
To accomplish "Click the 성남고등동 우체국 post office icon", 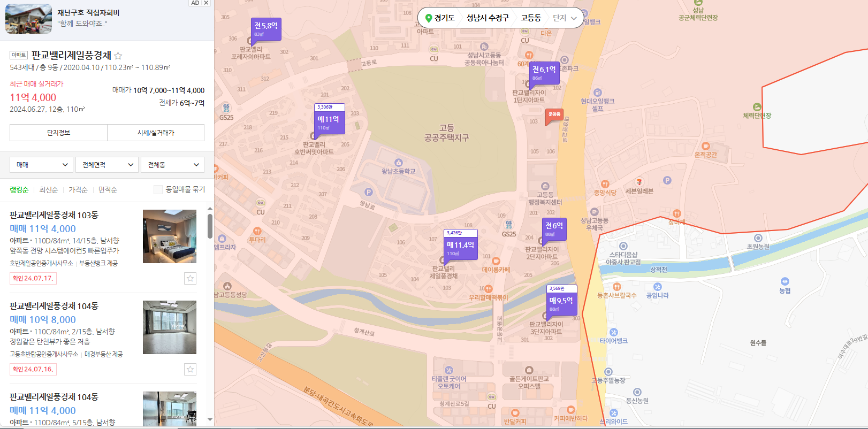I will [594, 212].
